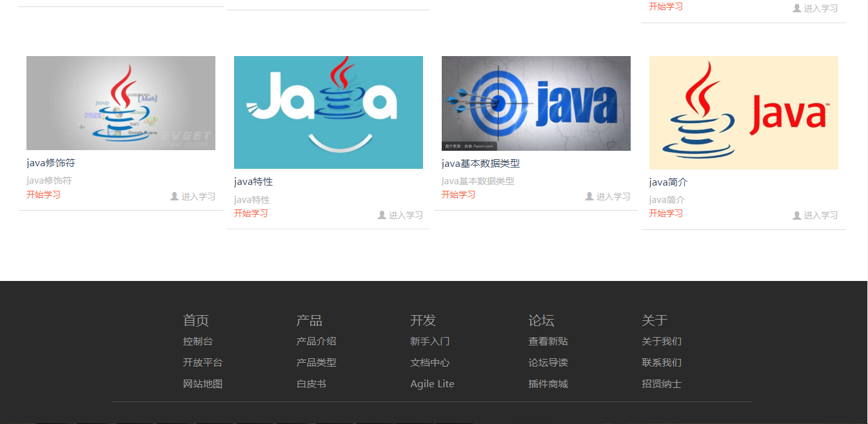Click the user icon on java基本数据类型 card
The width and height of the screenshot is (868, 424).
point(589,197)
